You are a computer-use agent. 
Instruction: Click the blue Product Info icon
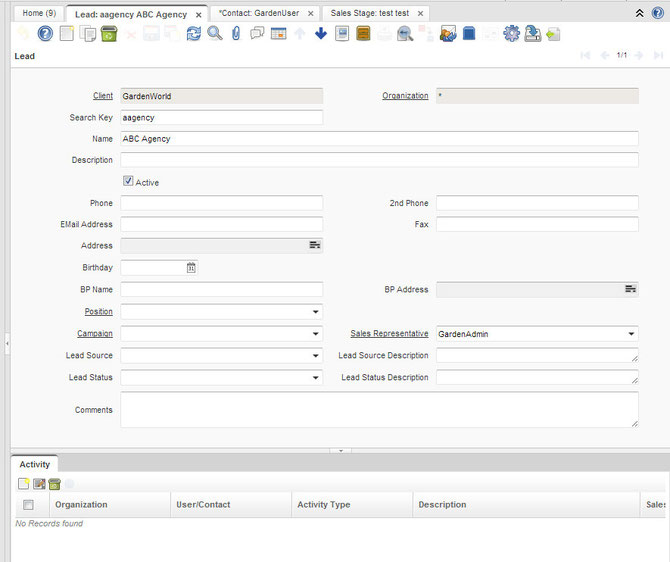[x=469, y=33]
